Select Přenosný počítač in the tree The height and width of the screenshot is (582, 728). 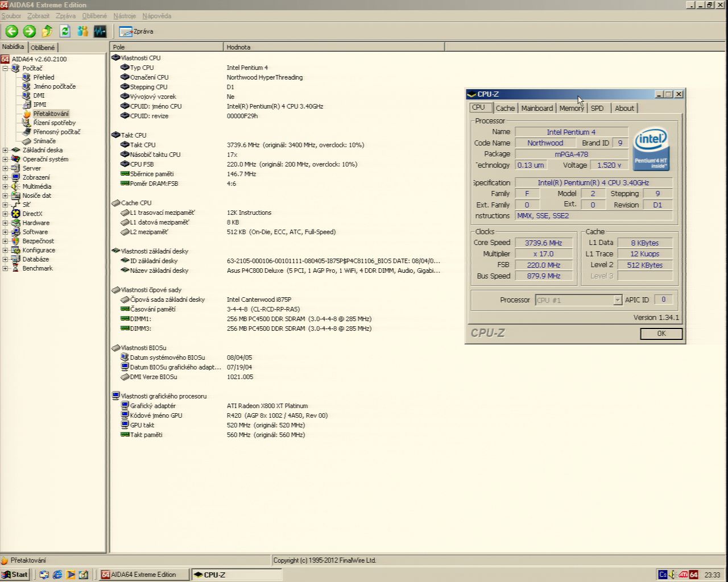pos(57,132)
